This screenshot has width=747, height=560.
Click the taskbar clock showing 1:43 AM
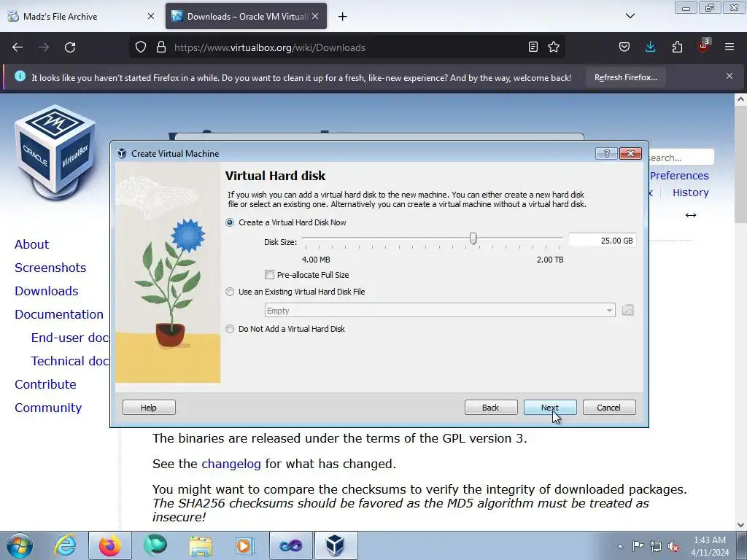(x=710, y=546)
